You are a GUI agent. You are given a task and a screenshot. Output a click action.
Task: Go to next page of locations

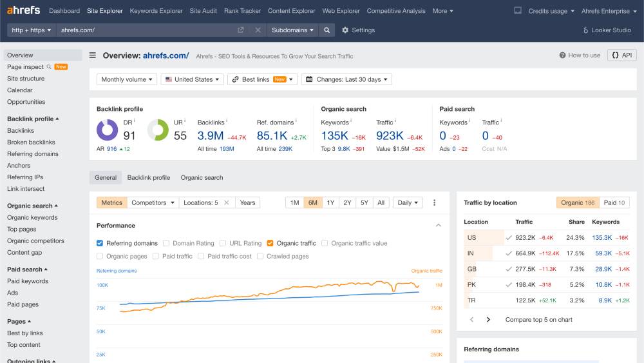tap(488, 320)
